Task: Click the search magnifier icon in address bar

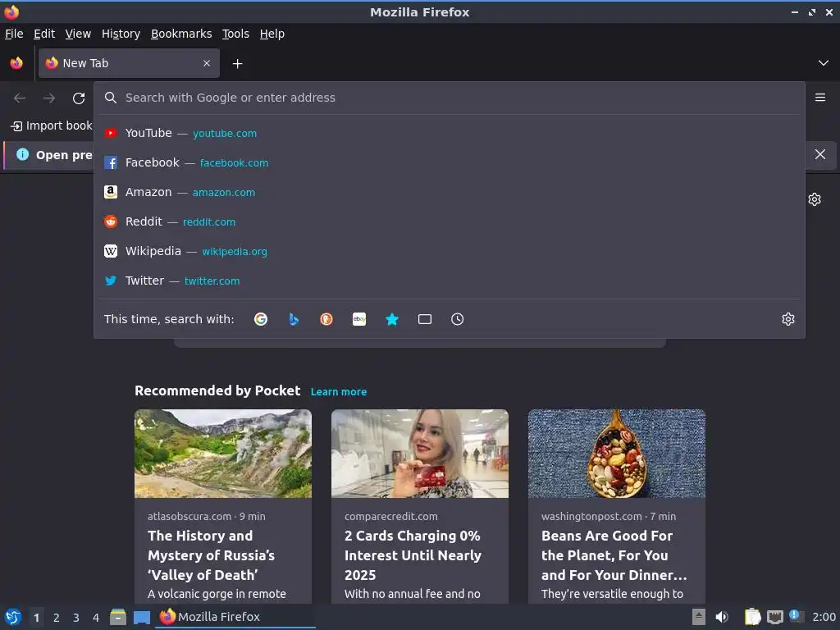Action: 111,98
